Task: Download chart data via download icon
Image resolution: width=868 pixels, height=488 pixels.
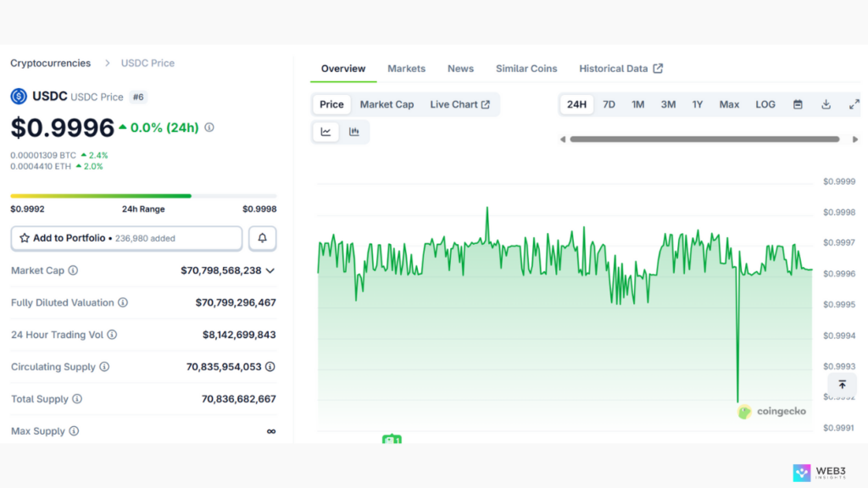Action: tap(826, 104)
